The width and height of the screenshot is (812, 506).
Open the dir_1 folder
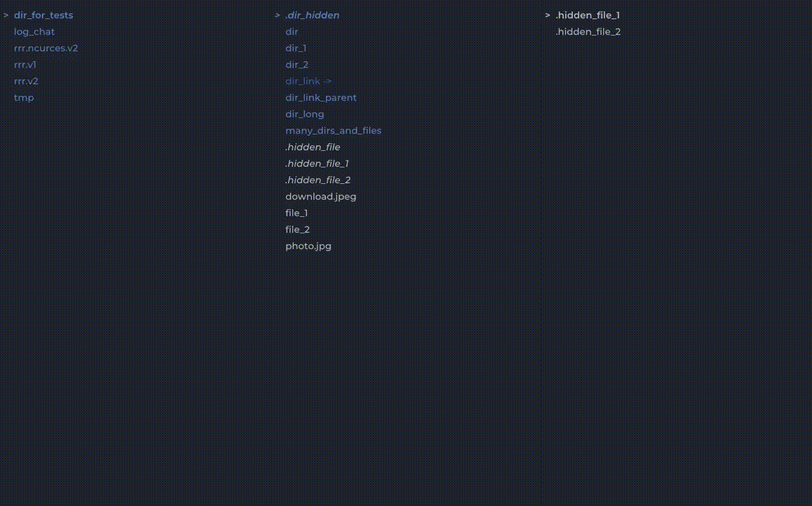tap(296, 48)
